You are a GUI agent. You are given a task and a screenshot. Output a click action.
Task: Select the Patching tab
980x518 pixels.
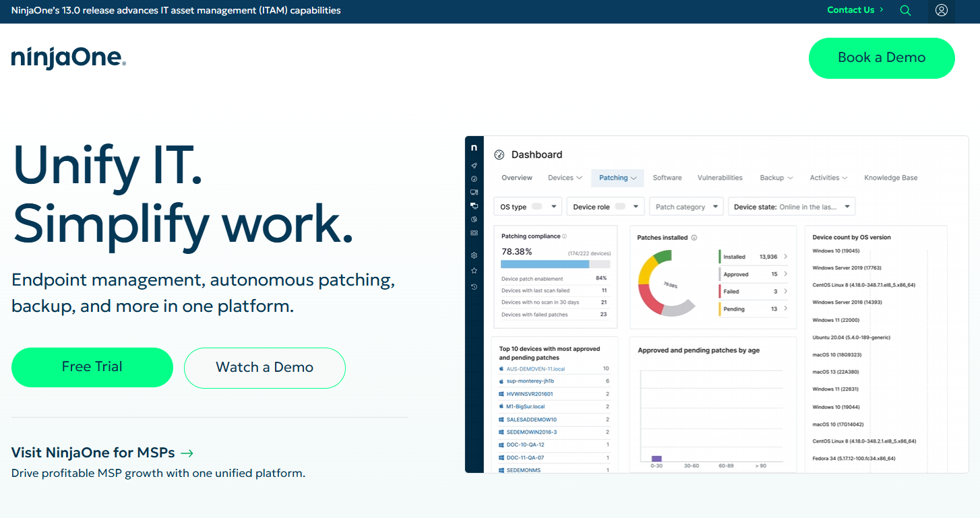[618, 178]
